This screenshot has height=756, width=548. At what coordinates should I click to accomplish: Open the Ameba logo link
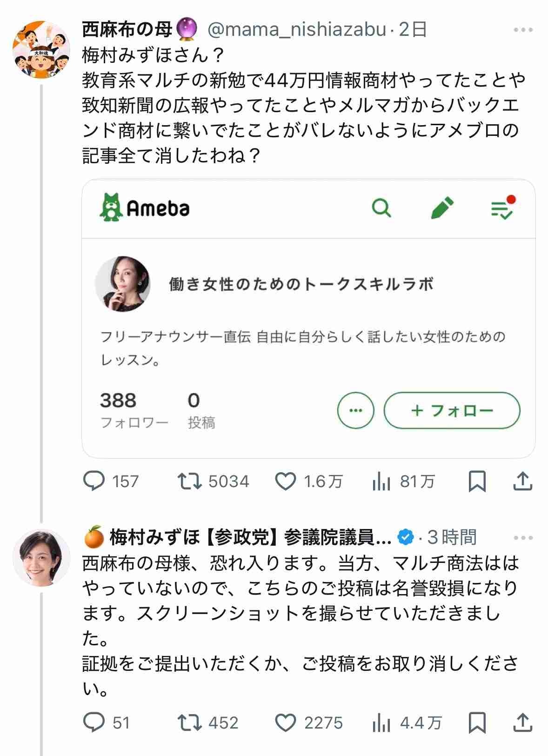[145, 208]
